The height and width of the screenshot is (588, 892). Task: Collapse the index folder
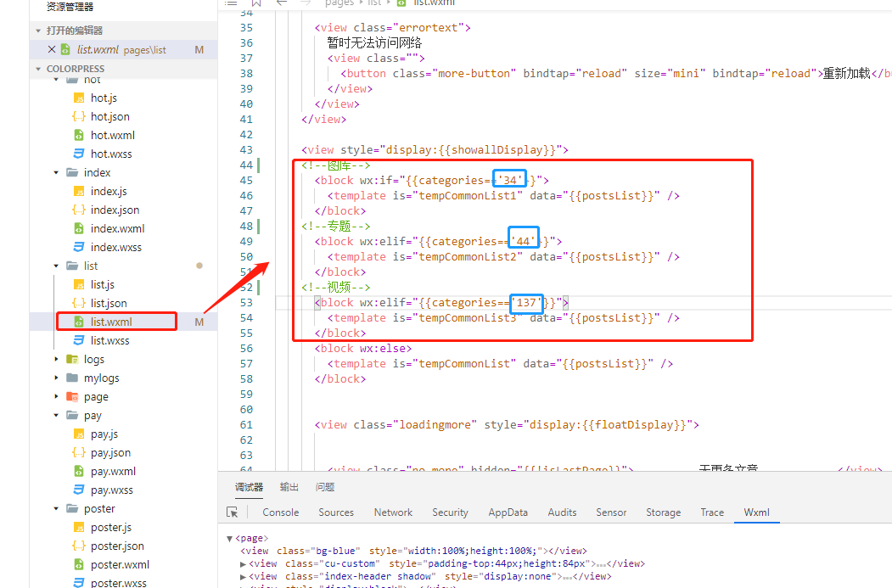(x=56, y=173)
